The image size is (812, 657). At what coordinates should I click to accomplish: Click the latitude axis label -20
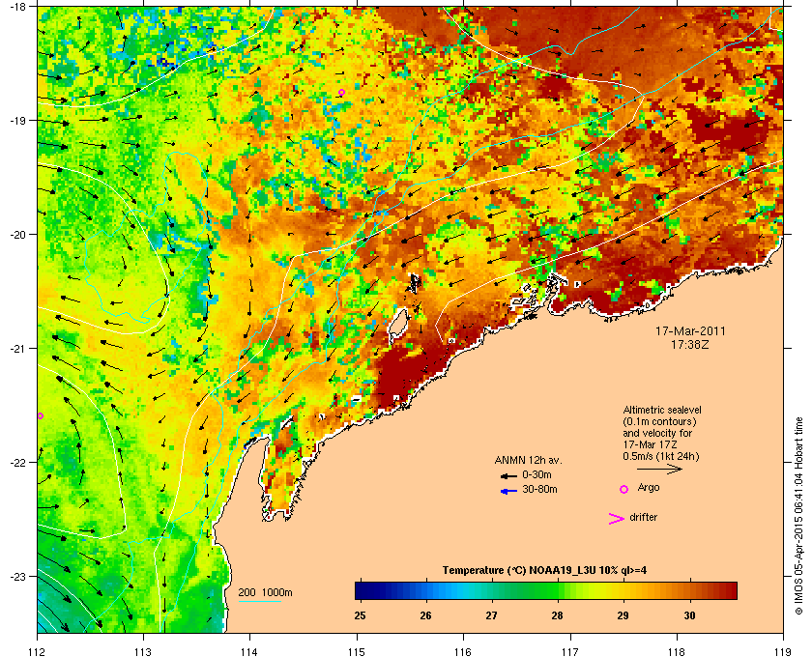point(17,234)
